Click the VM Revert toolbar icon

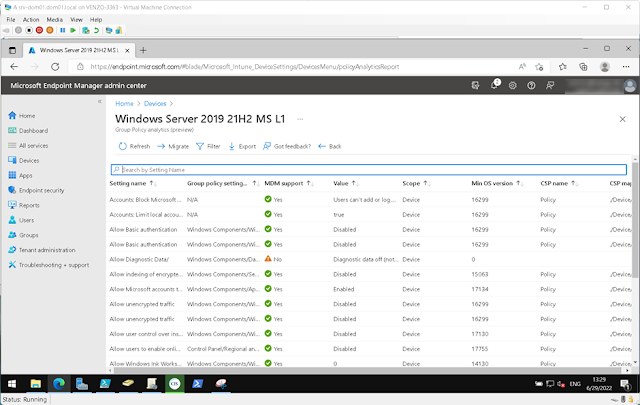pos(96,30)
